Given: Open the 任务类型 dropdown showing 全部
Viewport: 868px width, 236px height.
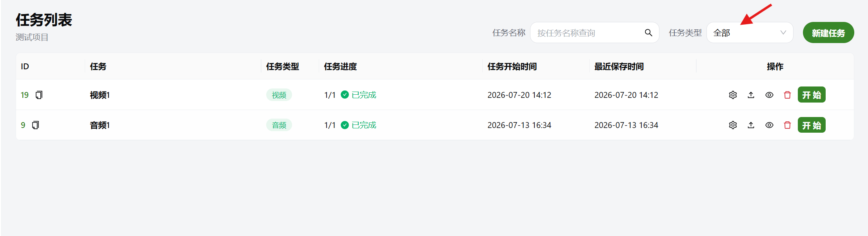Looking at the screenshot, I should [750, 32].
